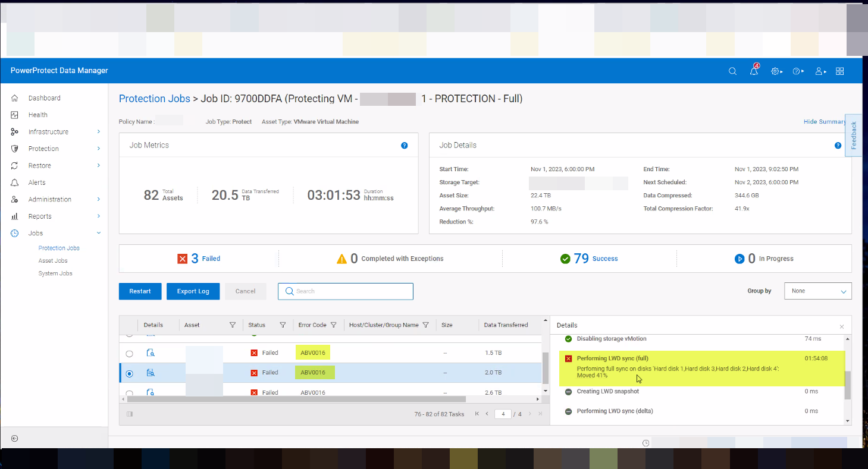Select the radio button for the 2.6 TB task
The height and width of the screenshot is (469, 868).
tap(129, 392)
